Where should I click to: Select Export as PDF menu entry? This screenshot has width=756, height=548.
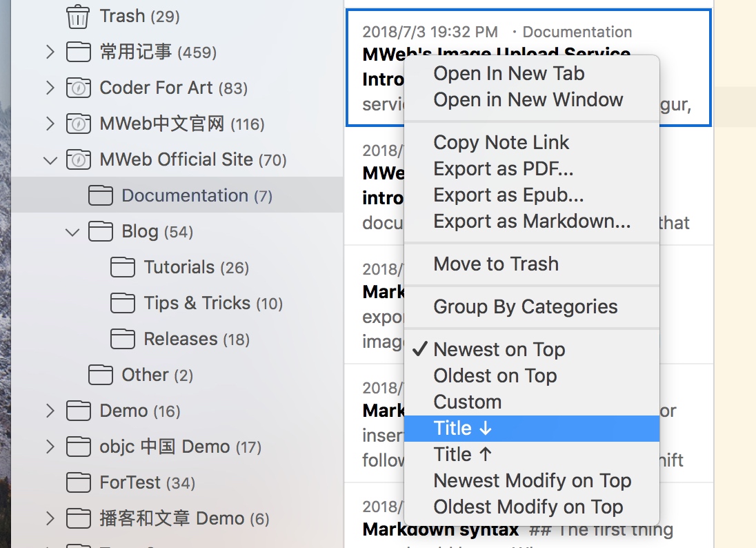tap(503, 169)
